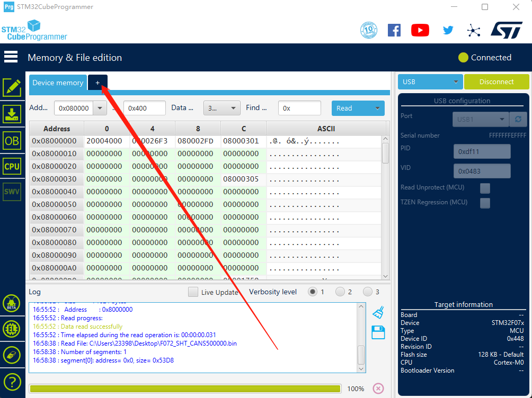Clear the log with the broom icon
This screenshot has height=398, width=532.
378,313
